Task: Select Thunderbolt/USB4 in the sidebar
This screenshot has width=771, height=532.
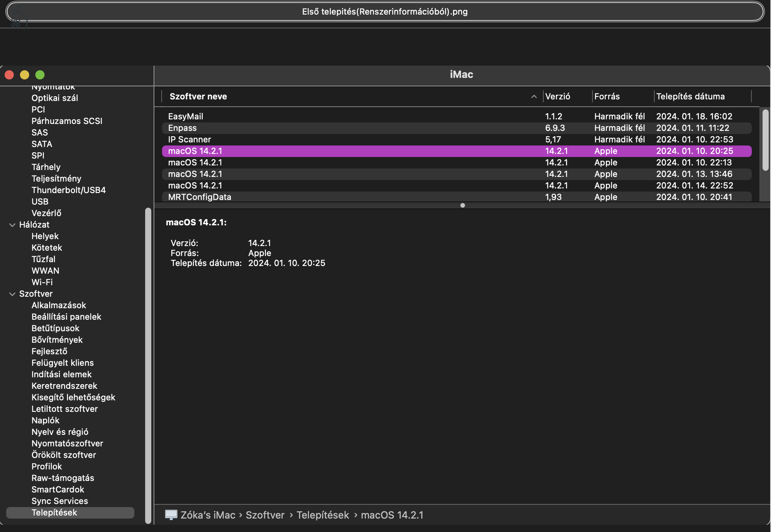Action: pyautogui.click(x=68, y=190)
